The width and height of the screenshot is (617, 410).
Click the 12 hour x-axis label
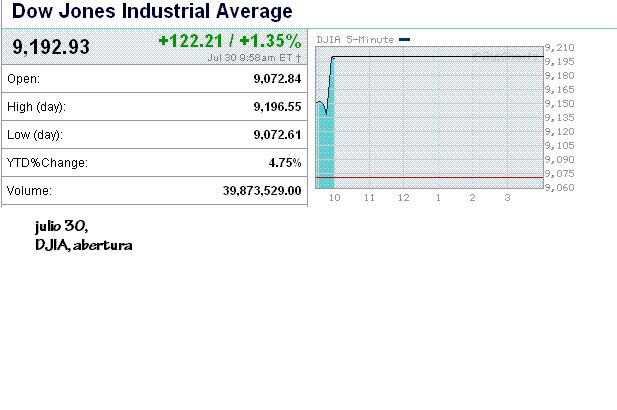(x=404, y=198)
